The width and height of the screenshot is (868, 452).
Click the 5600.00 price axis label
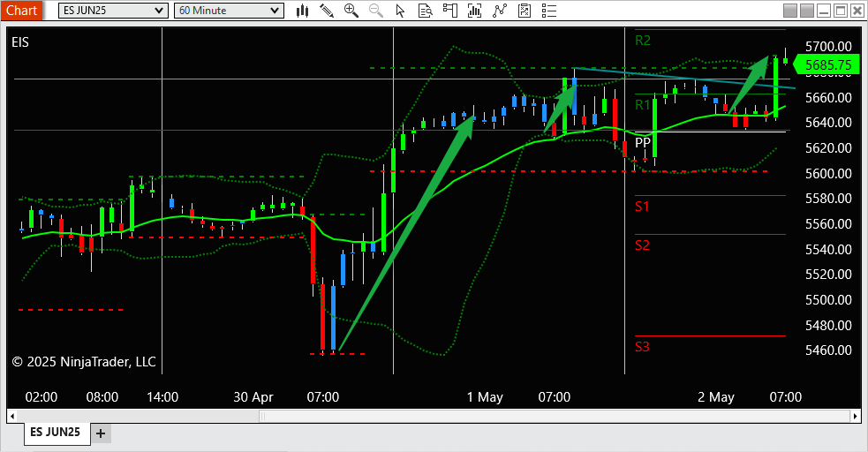pyautogui.click(x=828, y=173)
